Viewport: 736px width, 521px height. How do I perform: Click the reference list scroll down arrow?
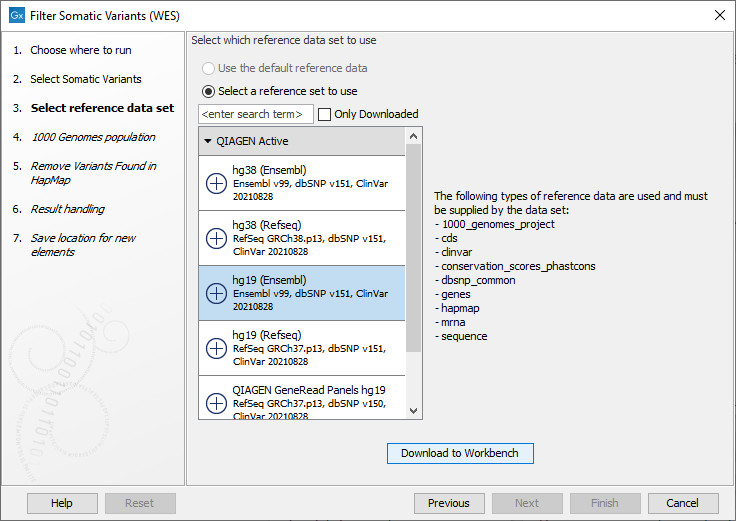414,410
